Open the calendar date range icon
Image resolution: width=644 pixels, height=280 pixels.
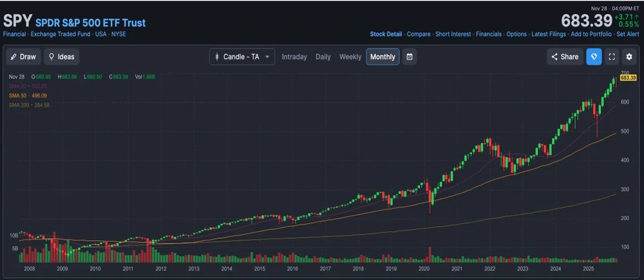pos(410,57)
